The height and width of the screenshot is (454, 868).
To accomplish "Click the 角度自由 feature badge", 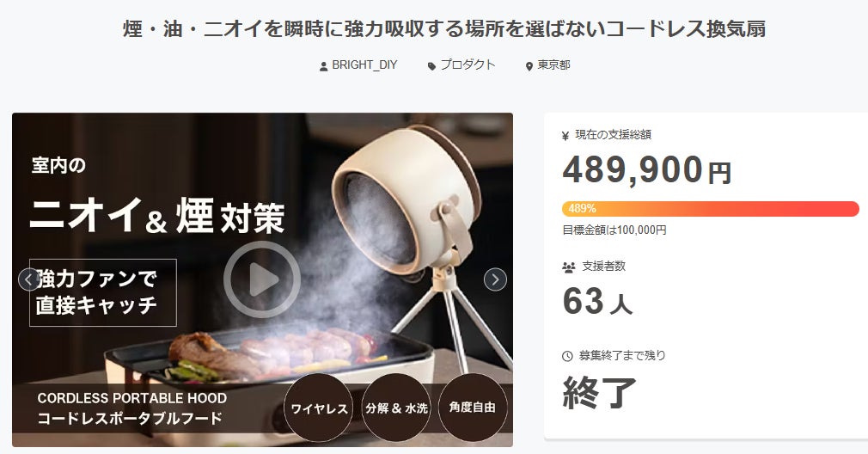I will 473,408.
